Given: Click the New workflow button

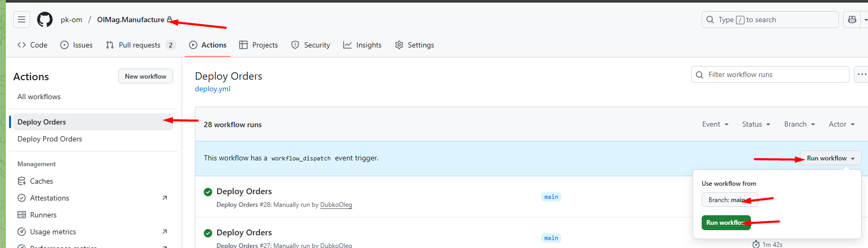Looking at the screenshot, I should click(145, 77).
